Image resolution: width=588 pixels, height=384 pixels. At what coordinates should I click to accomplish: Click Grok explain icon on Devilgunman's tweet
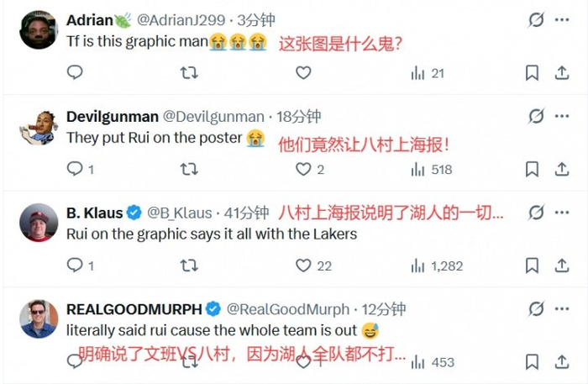coord(536,116)
